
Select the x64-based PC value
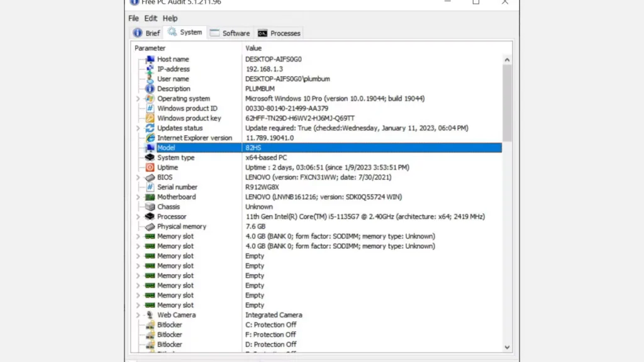[x=266, y=158]
